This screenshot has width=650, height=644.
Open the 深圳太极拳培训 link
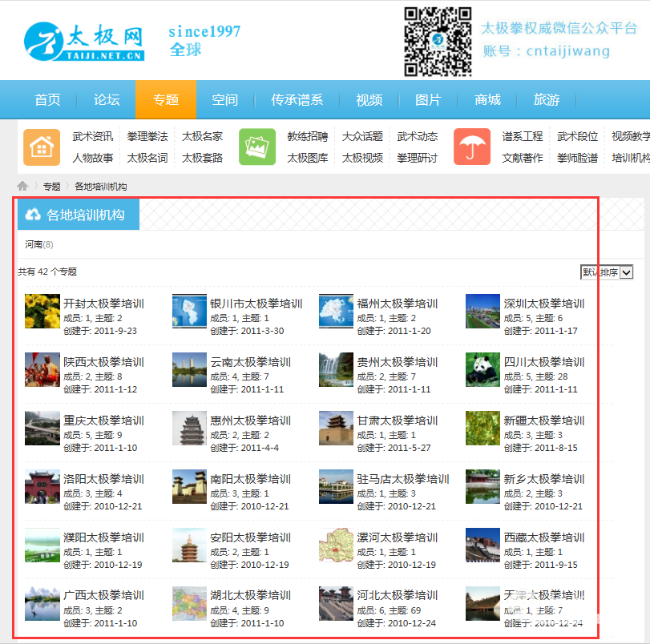(x=544, y=304)
